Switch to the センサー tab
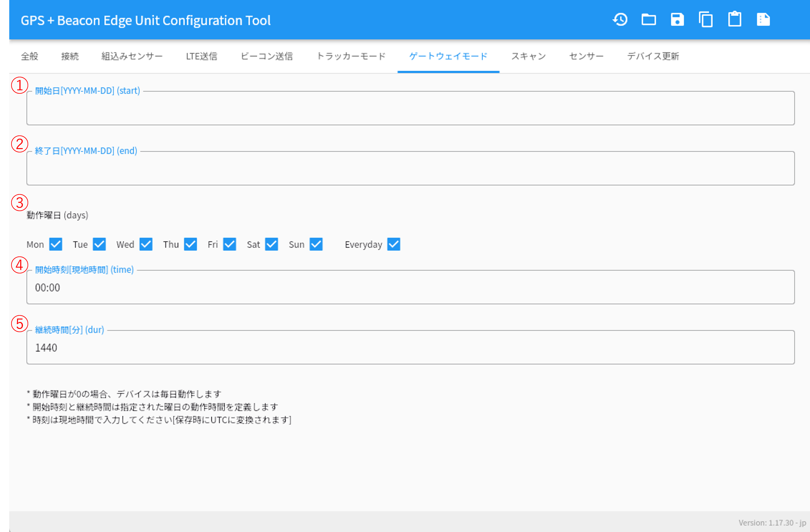Screen dimensions: 810x532 click(x=586, y=56)
